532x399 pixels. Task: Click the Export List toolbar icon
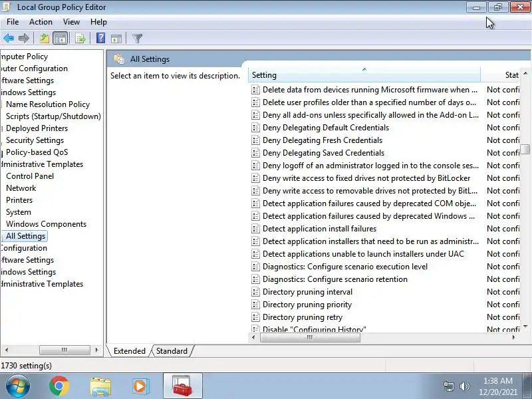click(80, 39)
